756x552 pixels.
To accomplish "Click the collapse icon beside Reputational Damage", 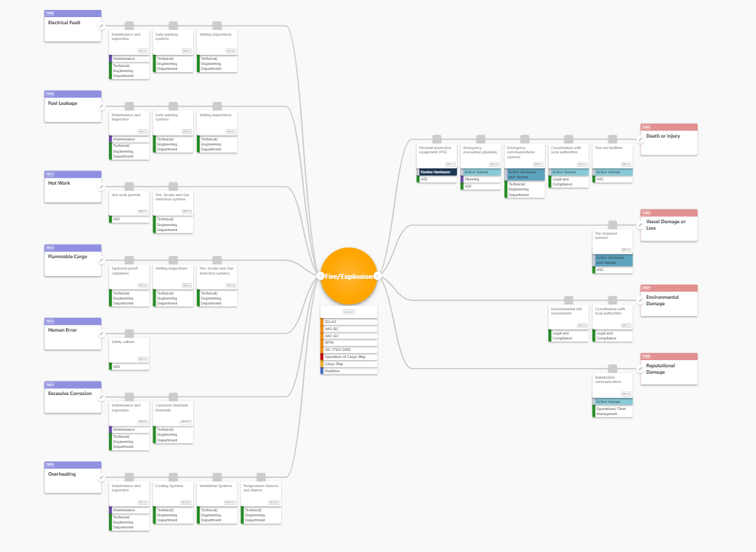I will pyautogui.click(x=640, y=369).
